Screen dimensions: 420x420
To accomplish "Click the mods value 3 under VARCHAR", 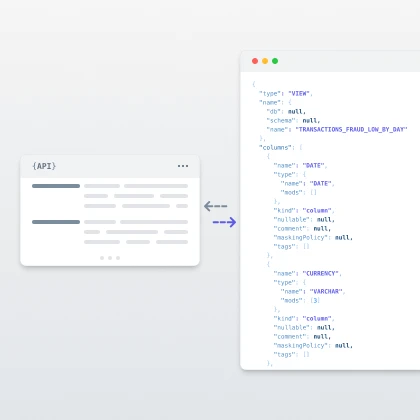I will 315,300.
